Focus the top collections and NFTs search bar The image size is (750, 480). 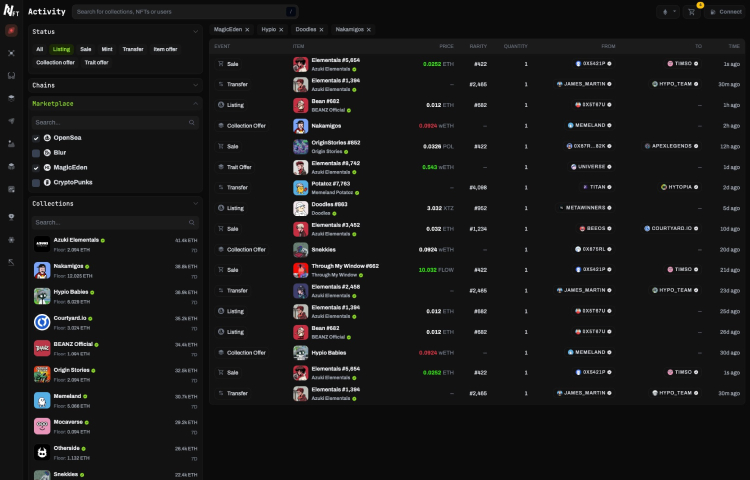[x=186, y=11]
